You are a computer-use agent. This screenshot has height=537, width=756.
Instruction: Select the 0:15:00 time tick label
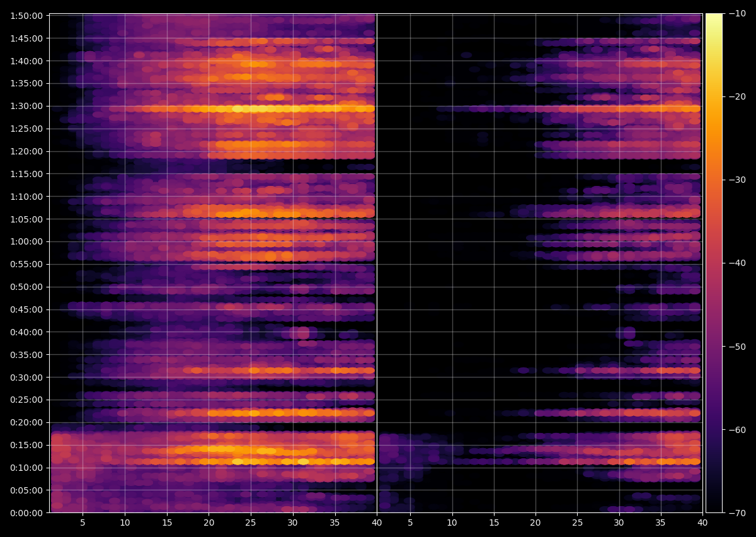click(27, 445)
